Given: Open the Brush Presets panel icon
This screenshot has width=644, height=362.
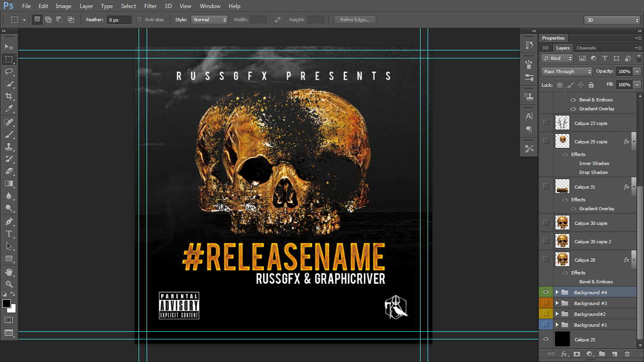Looking at the screenshot, I should (529, 78).
